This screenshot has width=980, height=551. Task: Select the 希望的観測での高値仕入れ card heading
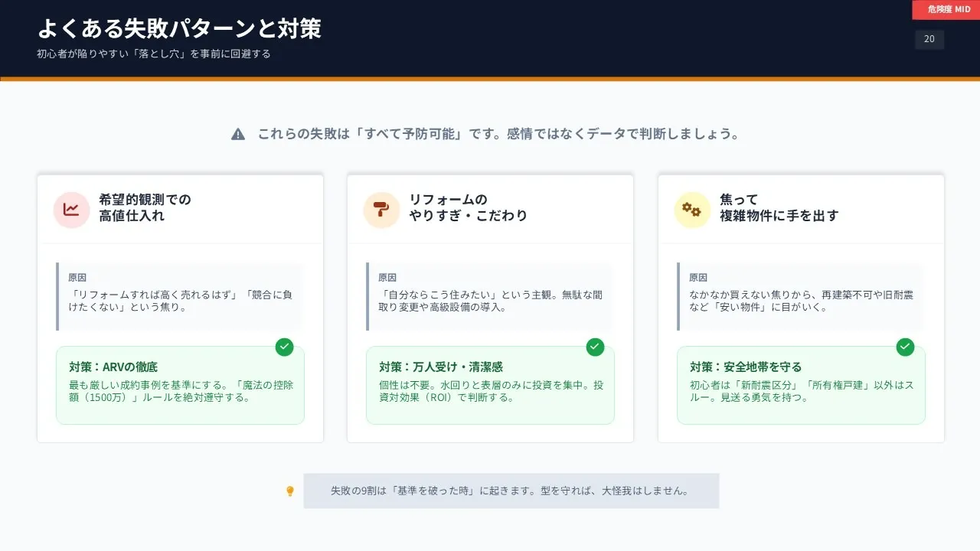tap(145, 207)
